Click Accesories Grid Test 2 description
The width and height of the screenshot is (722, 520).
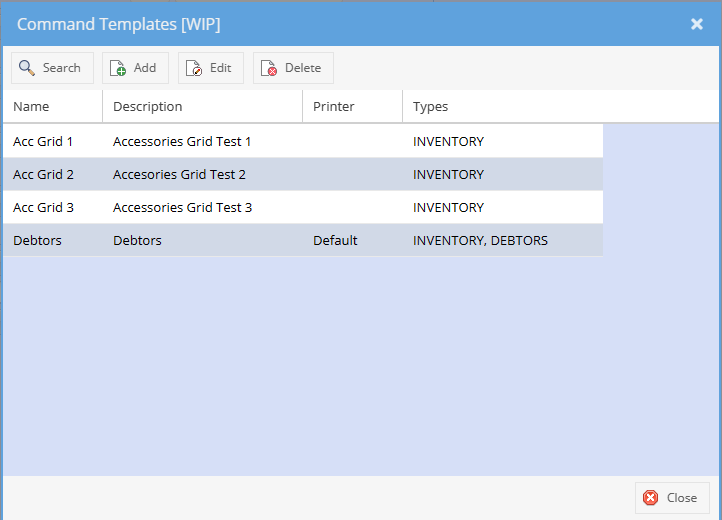click(x=179, y=174)
